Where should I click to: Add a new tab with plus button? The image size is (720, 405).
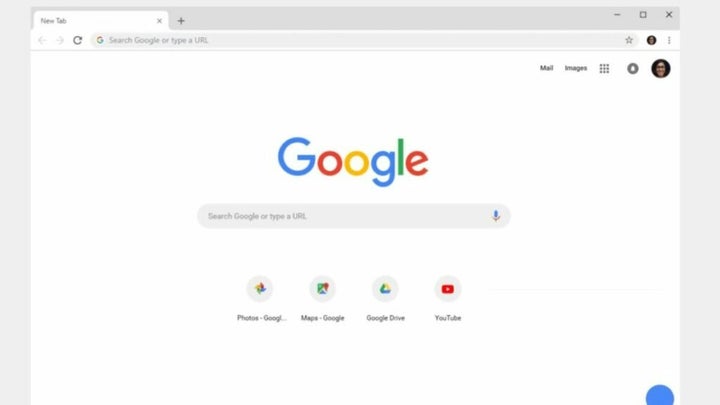click(x=181, y=21)
